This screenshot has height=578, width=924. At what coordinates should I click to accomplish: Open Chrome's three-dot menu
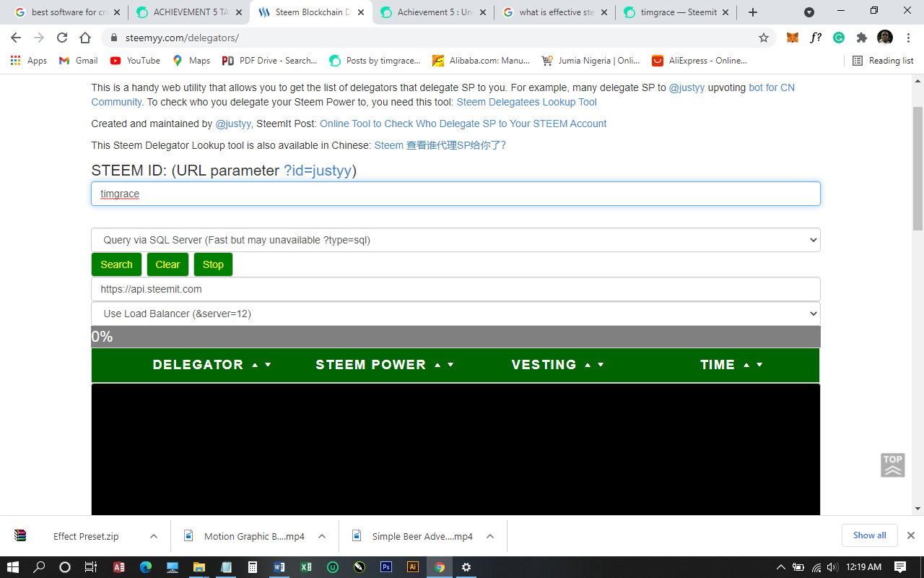908,37
